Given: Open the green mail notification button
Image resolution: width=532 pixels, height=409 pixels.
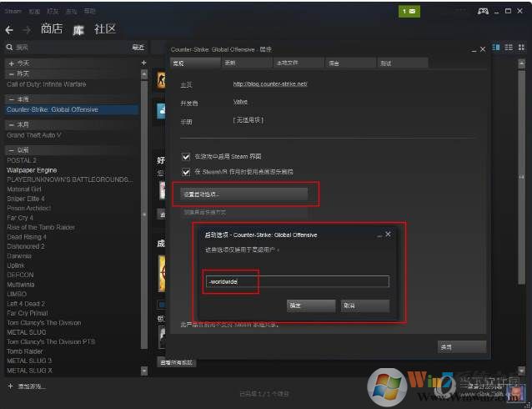Looking at the screenshot, I should pos(409,11).
